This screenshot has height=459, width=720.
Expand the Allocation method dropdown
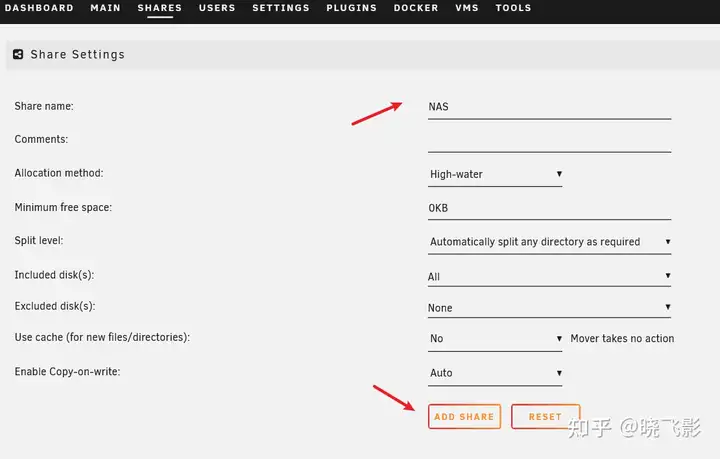point(495,174)
